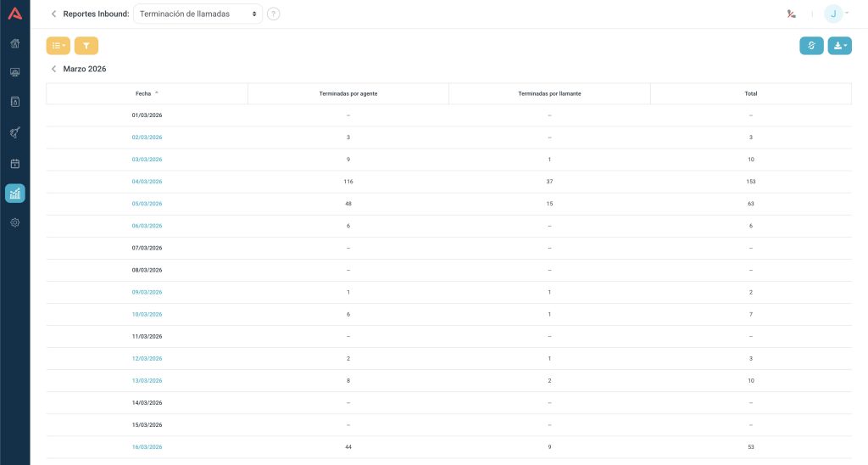Open the user avatar J menu
This screenshot has height=465, width=868.
(836, 14)
